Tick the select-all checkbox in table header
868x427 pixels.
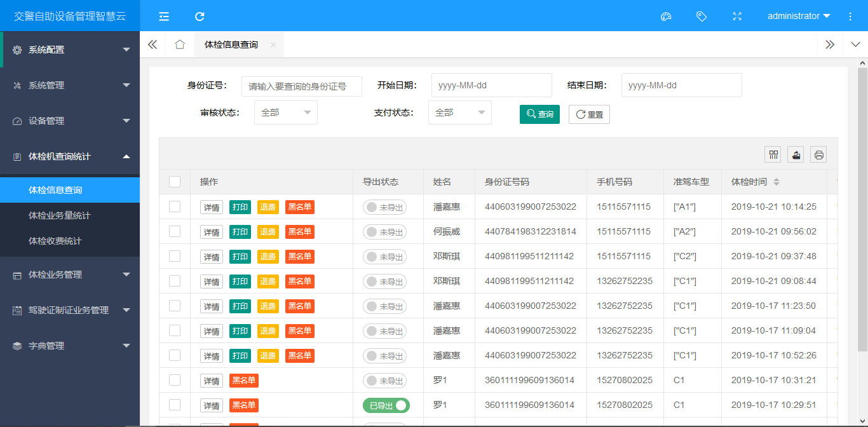coord(175,182)
